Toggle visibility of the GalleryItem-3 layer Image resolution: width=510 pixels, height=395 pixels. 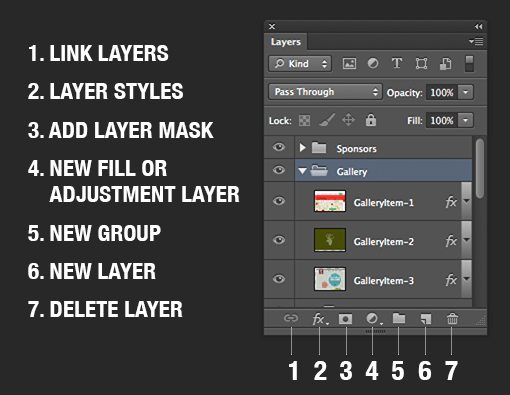pyautogui.click(x=279, y=279)
